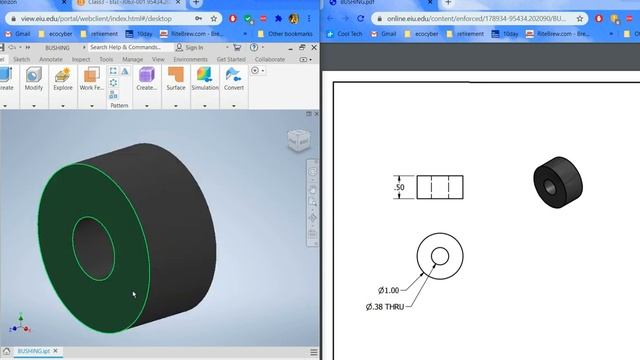Image resolution: width=640 pixels, height=360 pixels.
Task: Click the Ø1.00 dimension text
Action: pyautogui.click(x=389, y=291)
